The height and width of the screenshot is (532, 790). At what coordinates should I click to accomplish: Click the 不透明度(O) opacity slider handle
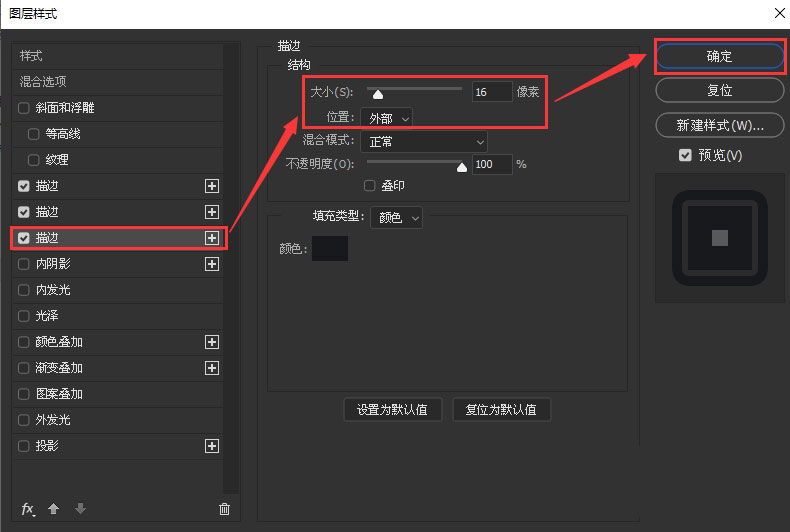462,167
